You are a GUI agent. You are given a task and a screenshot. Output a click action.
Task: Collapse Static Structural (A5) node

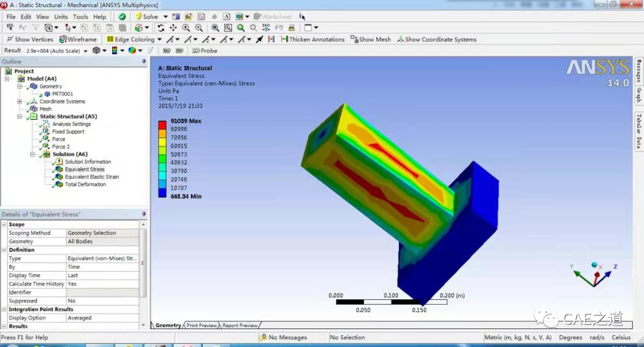tap(19, 117)
